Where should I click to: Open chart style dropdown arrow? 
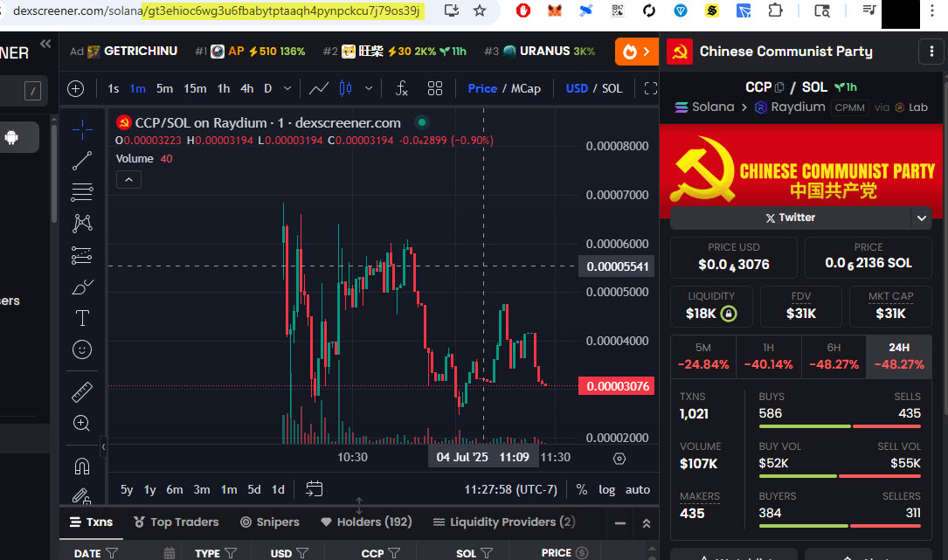pos(368,89)
